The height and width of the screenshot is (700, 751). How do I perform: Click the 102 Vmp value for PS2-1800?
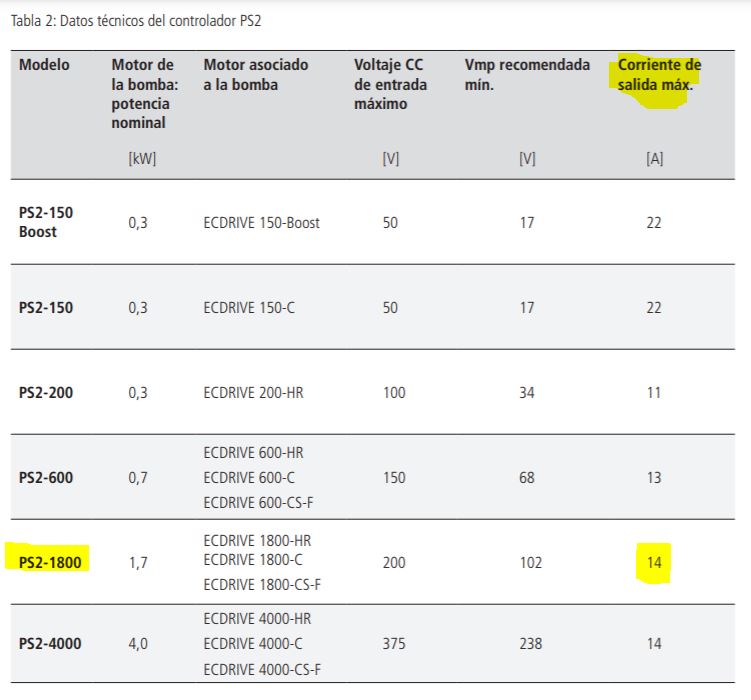(531, 562)
